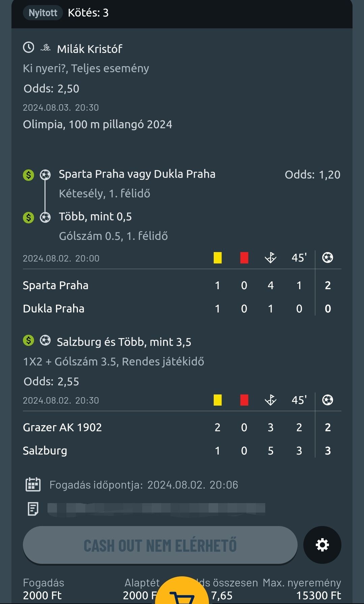364x604 pixels.
Task: Select the Sparta Praha team row
Action: tap(56, 285)
